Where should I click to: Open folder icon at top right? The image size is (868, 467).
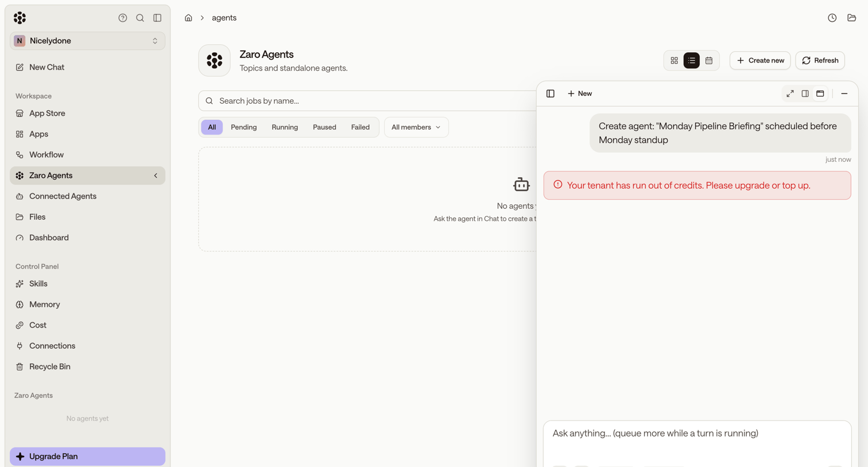(851, 18)
